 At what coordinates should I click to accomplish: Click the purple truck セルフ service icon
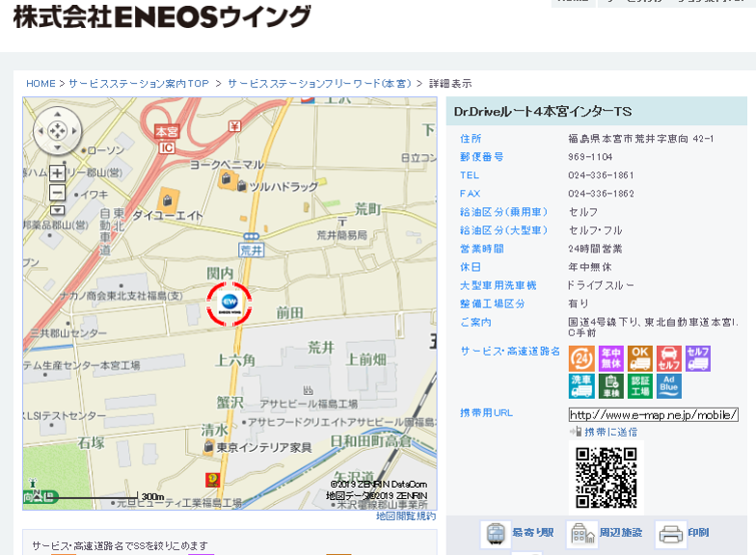(x=698, y=358)
